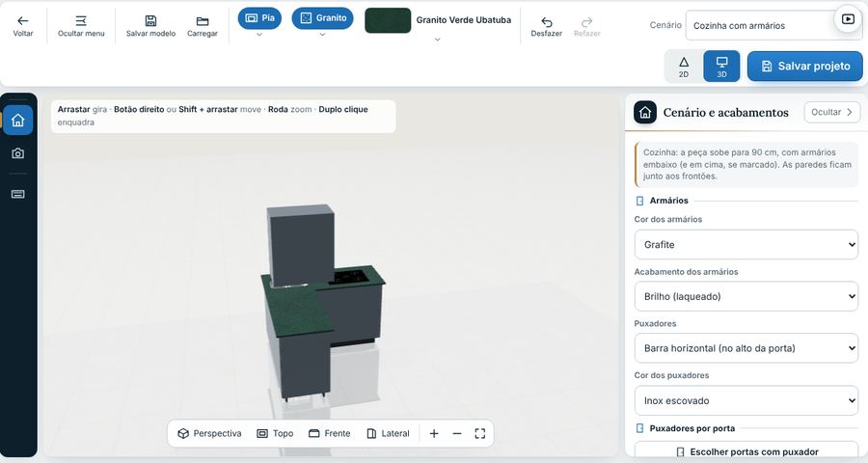Select Frente view
The width and height of the screenshot is (868, 463).
[330, 433]
